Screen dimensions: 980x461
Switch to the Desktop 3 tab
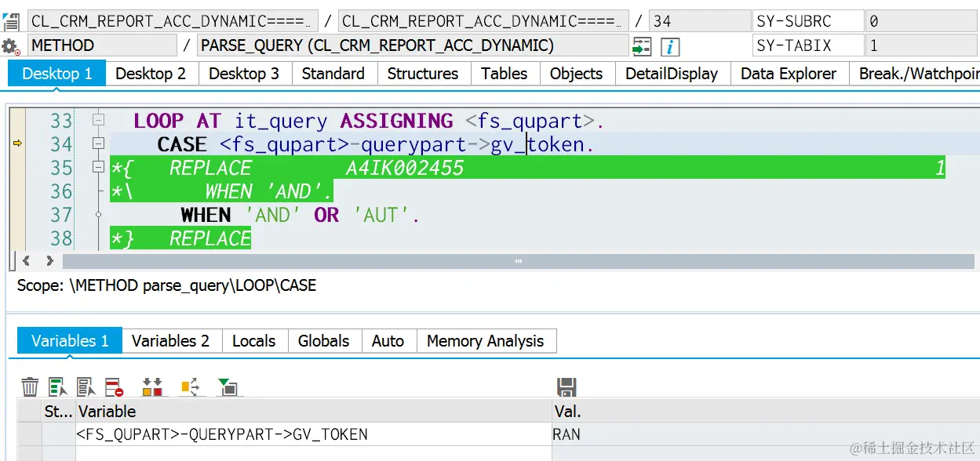pyautogui.click(x=244, y=74)
